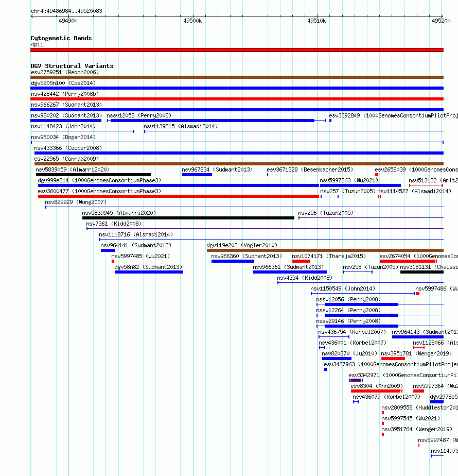The width and height of the screenshot is (458, 476).
Task: Open the dgv2978e5 blue variant bar
Action: tap(437, 402)
